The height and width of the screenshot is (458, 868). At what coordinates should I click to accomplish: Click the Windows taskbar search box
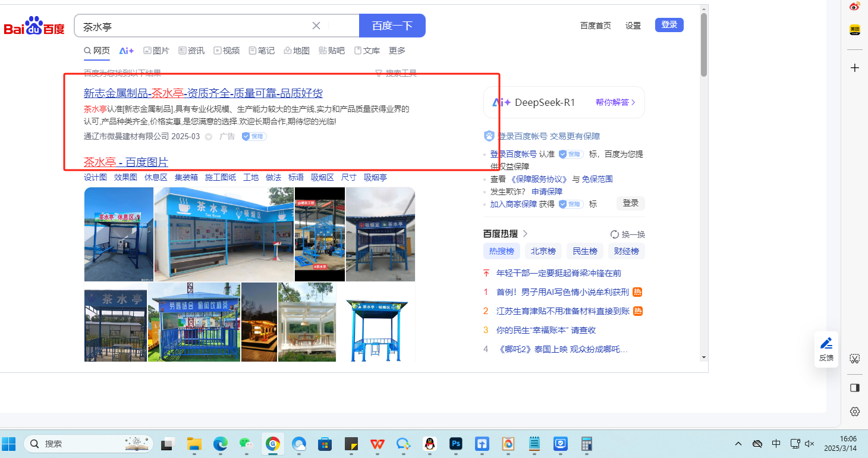tap(88, 444)
